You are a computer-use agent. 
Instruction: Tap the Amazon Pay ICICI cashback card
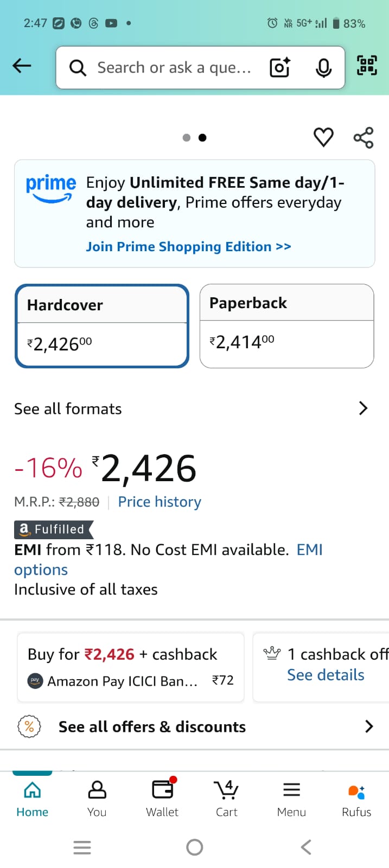[131, 667]
